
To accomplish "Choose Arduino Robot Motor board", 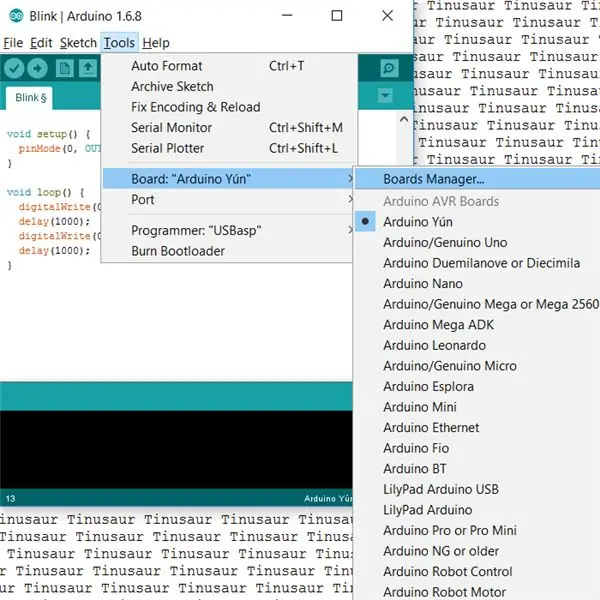I will [x=478, y=592].
